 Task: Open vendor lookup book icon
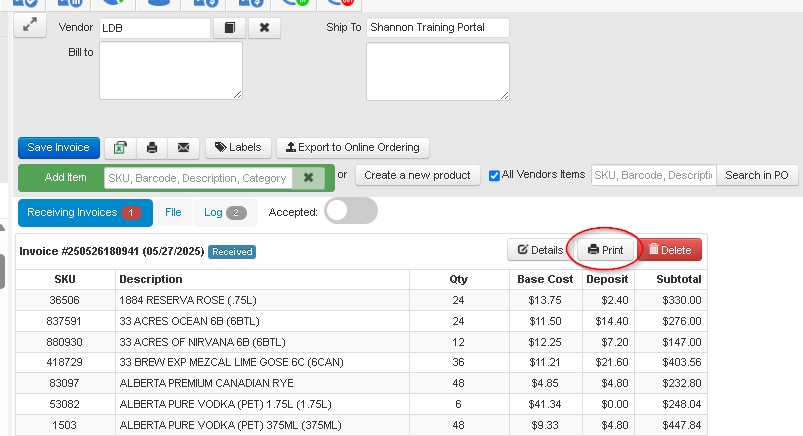coord(229,28)
